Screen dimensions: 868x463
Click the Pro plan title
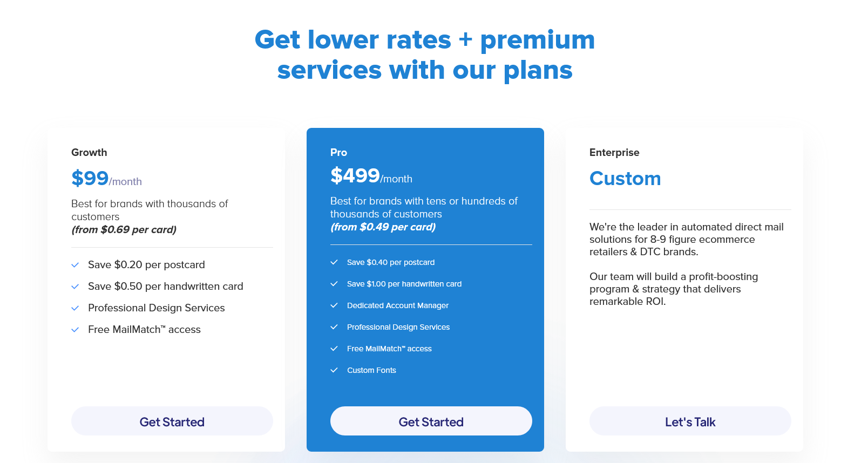click(x=338, y=153)
